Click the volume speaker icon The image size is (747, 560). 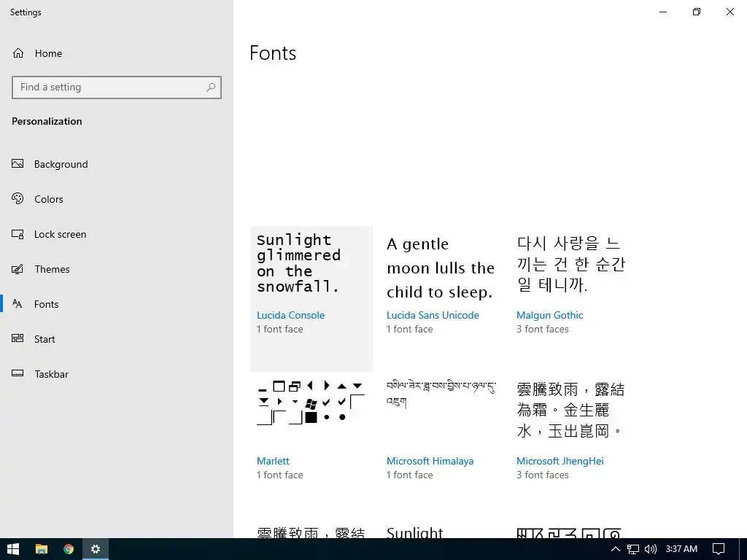pos(650,549)
